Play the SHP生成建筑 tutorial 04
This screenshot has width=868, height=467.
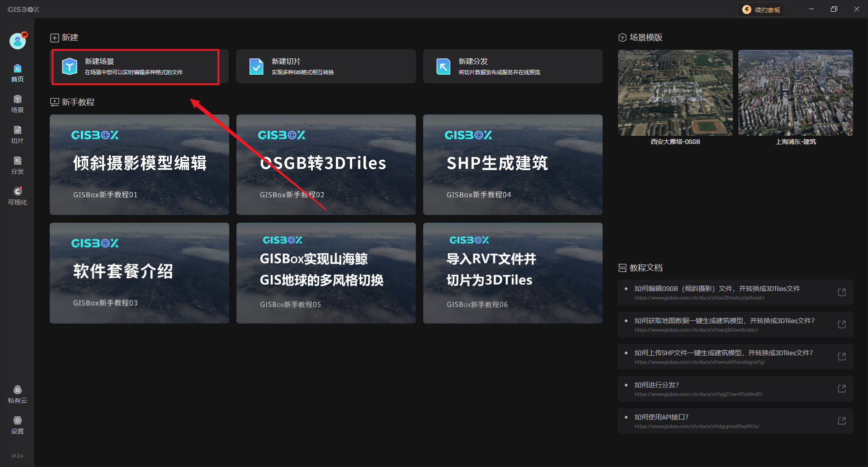512,165
